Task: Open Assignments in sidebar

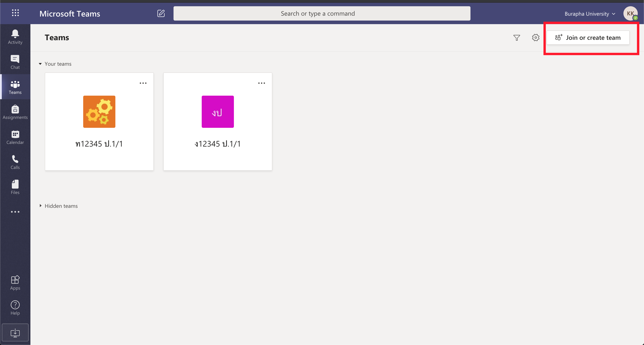Action: (x=15, y=112)
